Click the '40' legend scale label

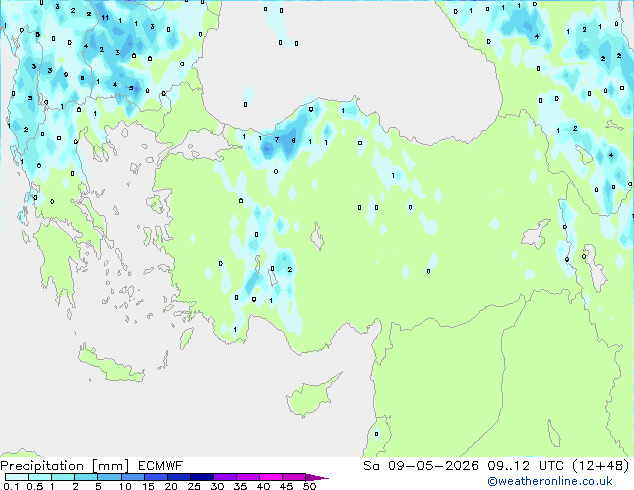point(263,486)
